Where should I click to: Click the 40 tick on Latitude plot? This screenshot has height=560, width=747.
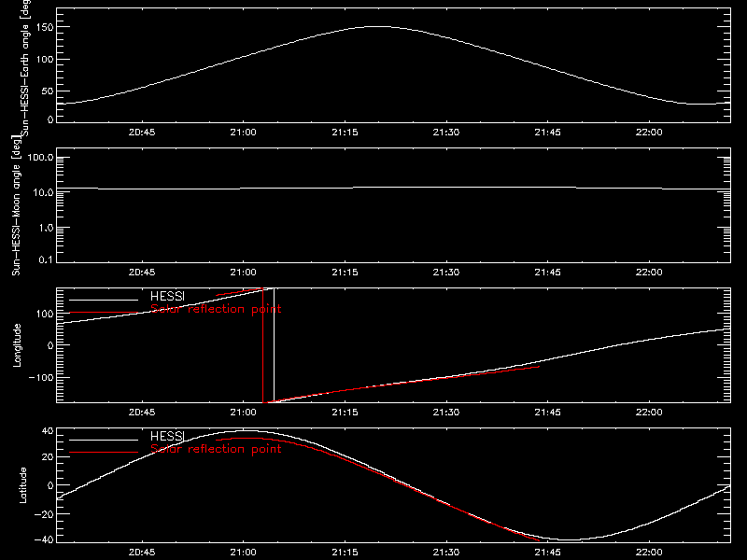[x=48, y=431]
